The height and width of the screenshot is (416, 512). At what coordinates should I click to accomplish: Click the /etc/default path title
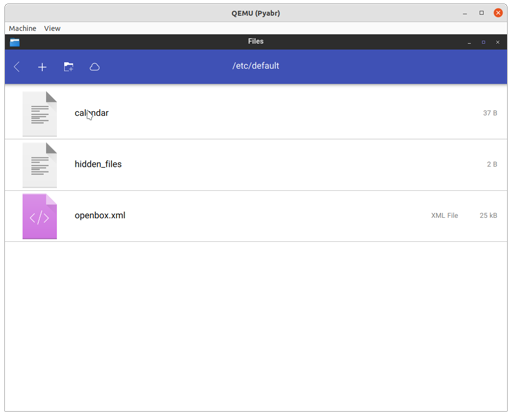[x=256, y=66]
